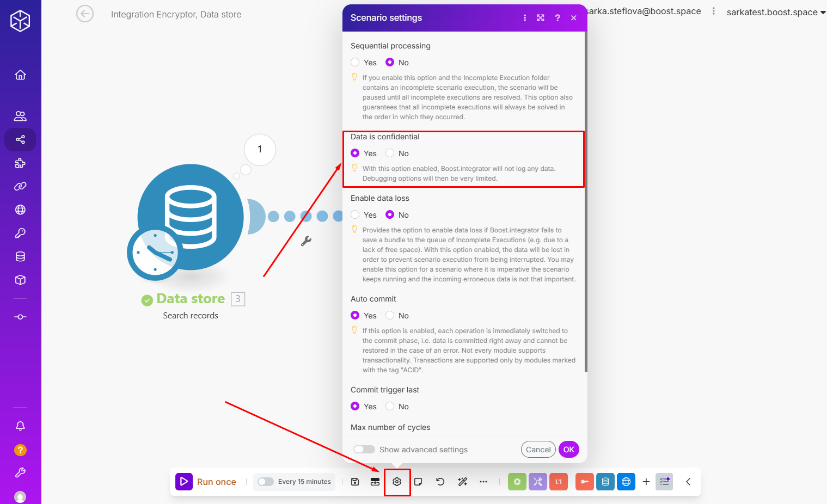Viewport: 827px width, 504px height.
Task: Open the three-dot more options in toolbar
Action: 483,482
